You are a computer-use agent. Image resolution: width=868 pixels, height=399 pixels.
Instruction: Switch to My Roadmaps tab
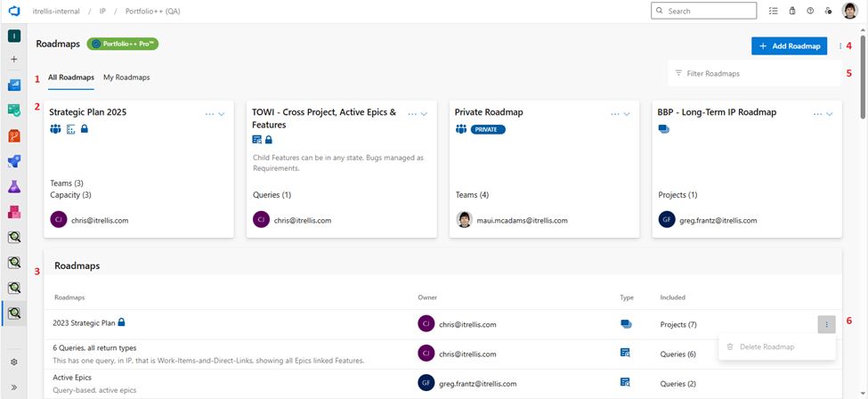point(126,77)
